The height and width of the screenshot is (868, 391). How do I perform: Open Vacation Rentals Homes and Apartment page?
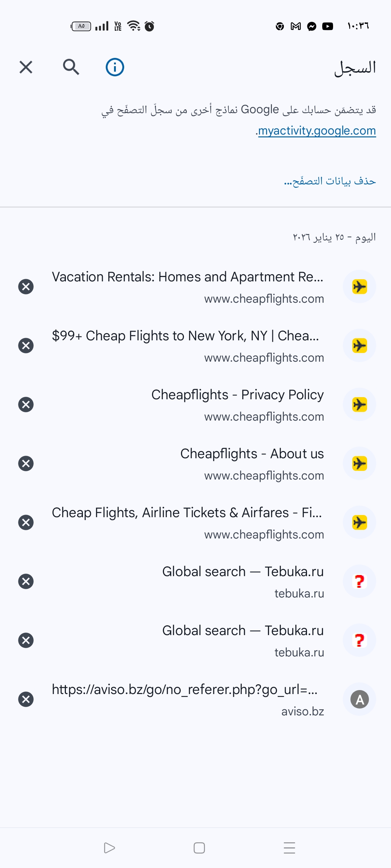[188, 277]
